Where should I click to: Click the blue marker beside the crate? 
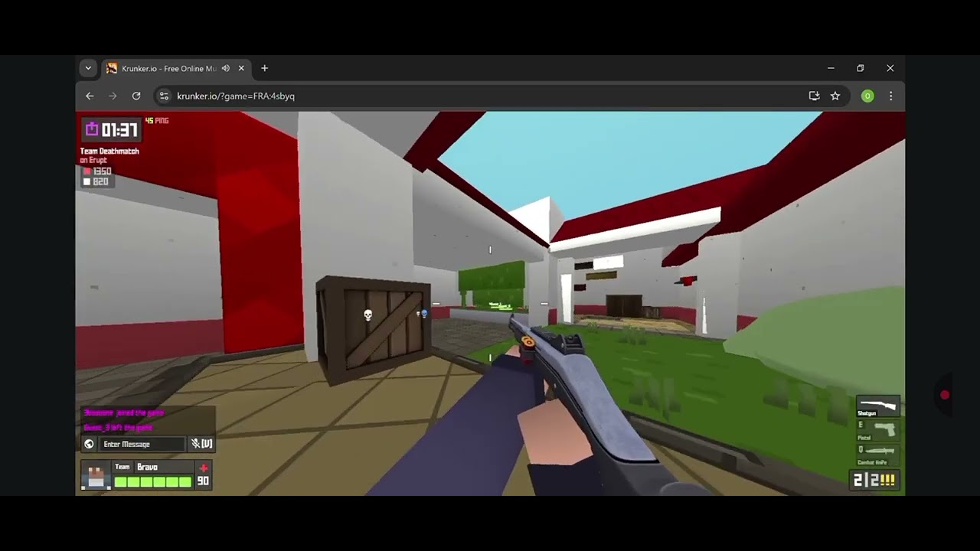[x=423, y=314]
